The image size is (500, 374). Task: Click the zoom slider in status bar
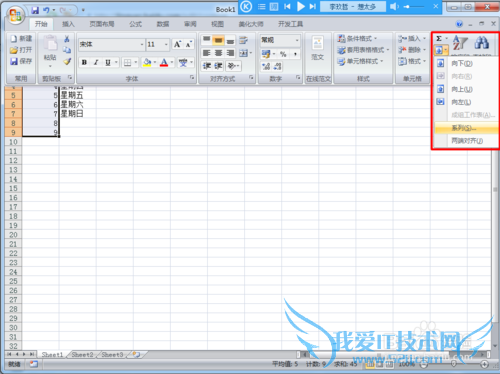[x=454, y=365]
